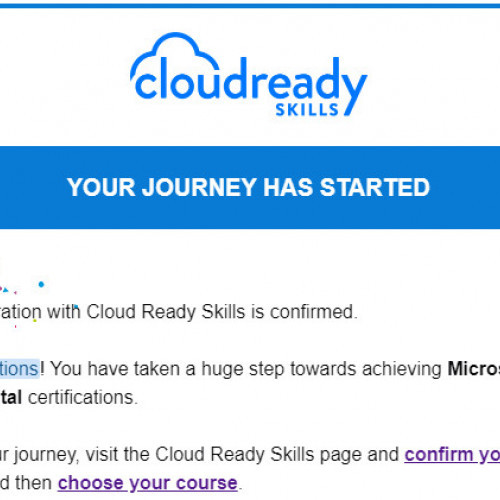This screenshot has height=500, width=500.
Task: Click the cloud outline in the logo
Action: [173, 57]
